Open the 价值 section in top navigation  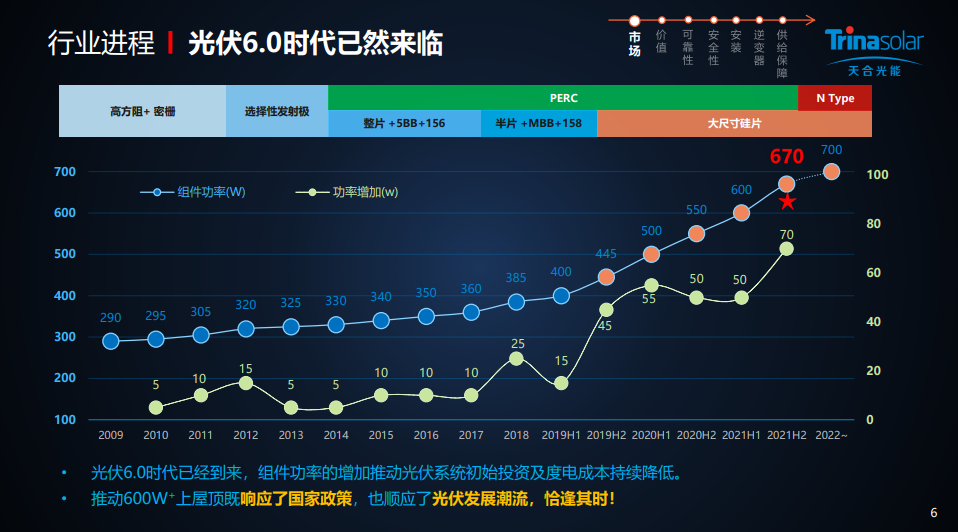(661, 40)
